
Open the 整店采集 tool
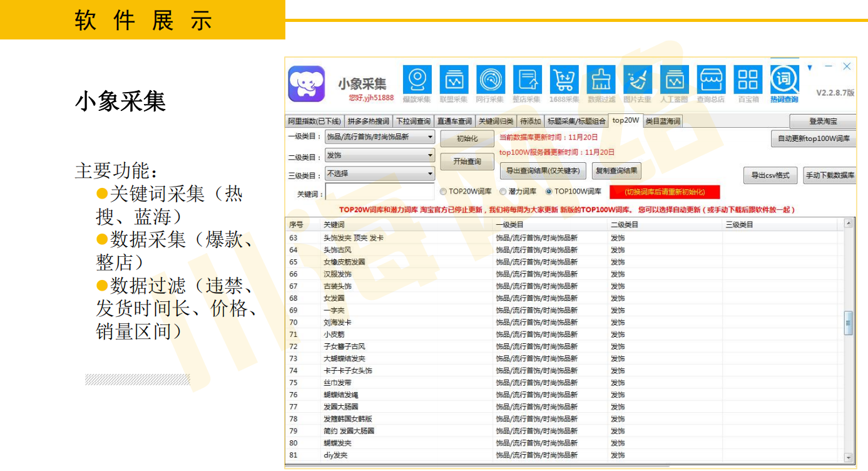(528, 80)
